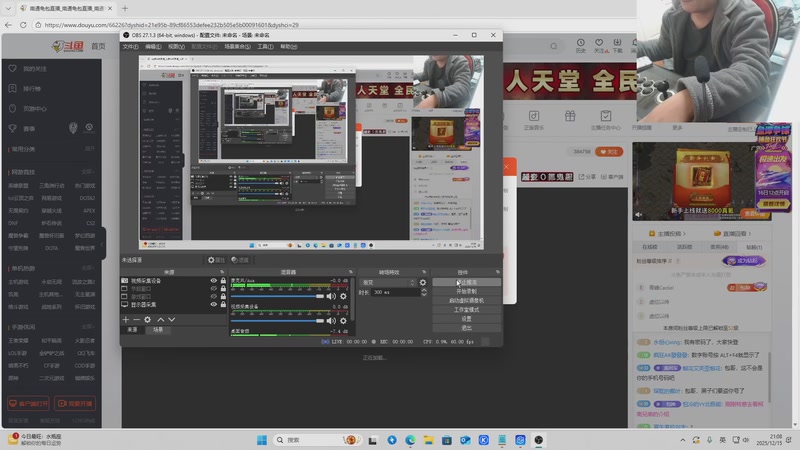This screenshot has width=800, height=450.
Task: Open OBS 场景集合(S) menu
Action: [x=237, y=46]
